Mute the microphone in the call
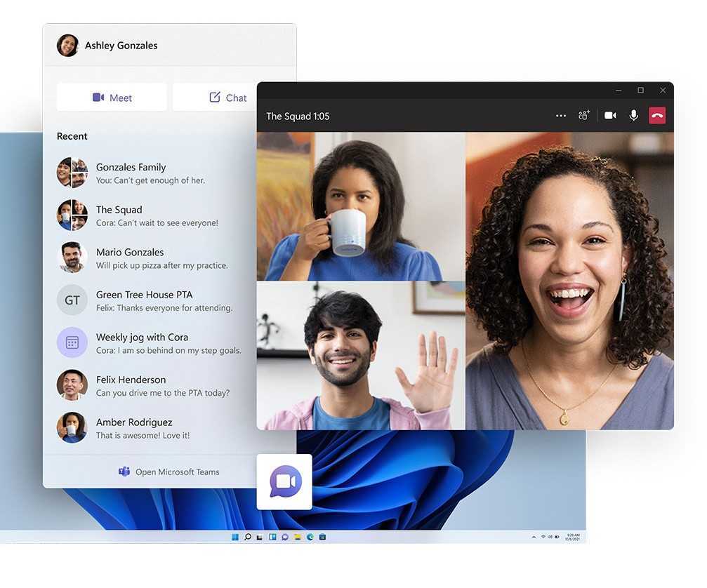 (x=633, y=116)
